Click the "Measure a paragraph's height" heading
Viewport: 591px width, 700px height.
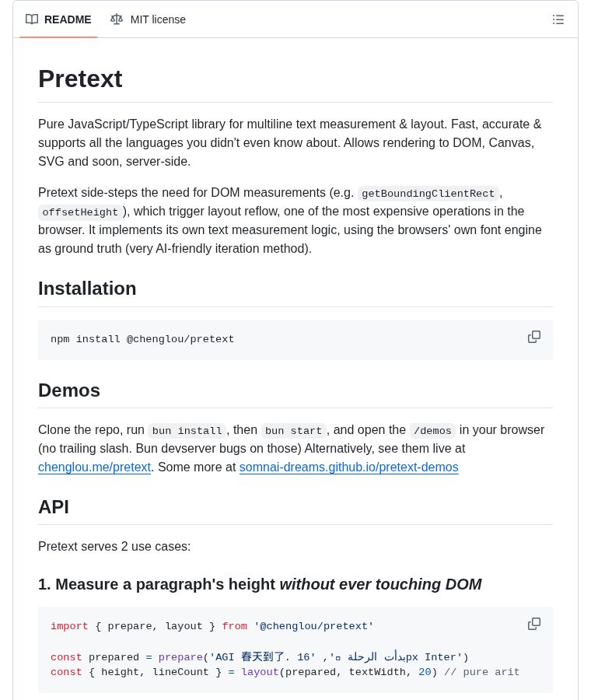(x=260, y=584)
